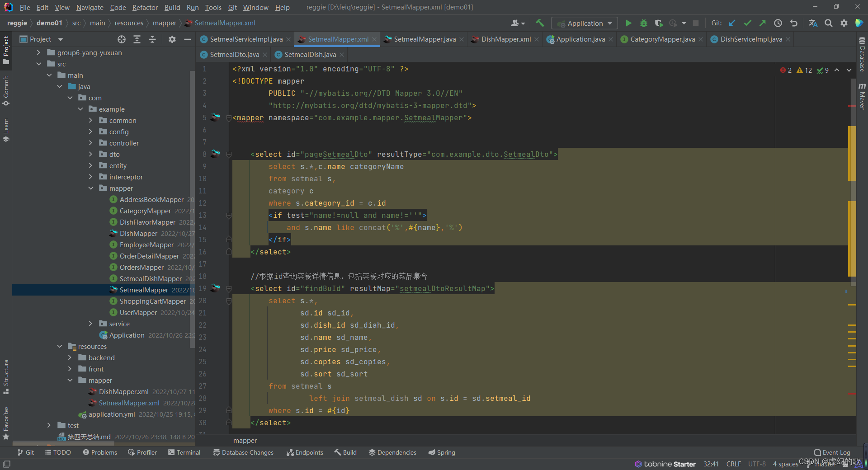Click the CRLF line separator in status bar
The height and width of the screenshot is (470, 868).
coord(733,464)
